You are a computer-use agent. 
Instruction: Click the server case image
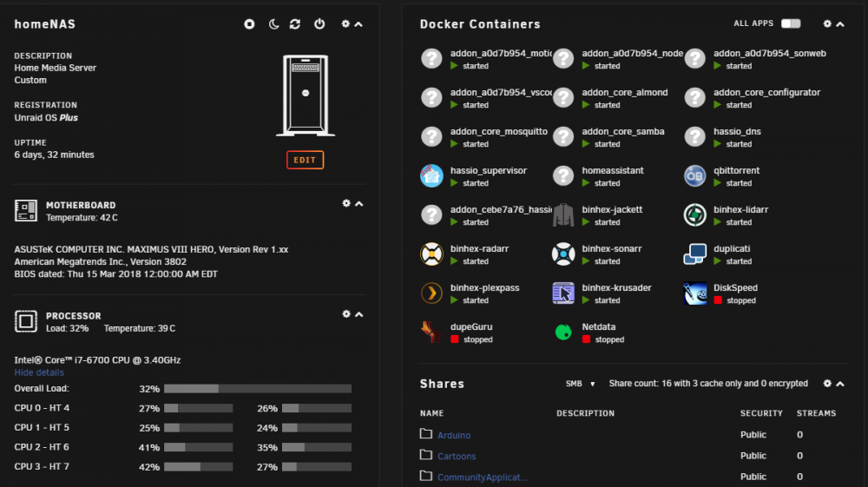[306, 95]
